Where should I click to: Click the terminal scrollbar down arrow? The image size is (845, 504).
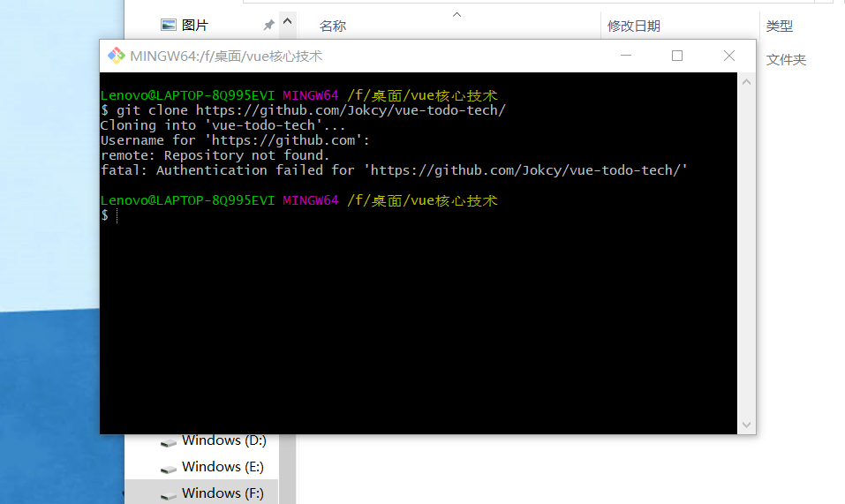(x=746, y=425)
